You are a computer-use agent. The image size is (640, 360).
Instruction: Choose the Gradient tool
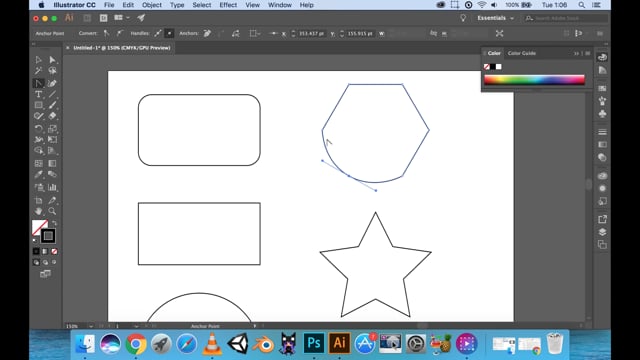coord(52,163)
